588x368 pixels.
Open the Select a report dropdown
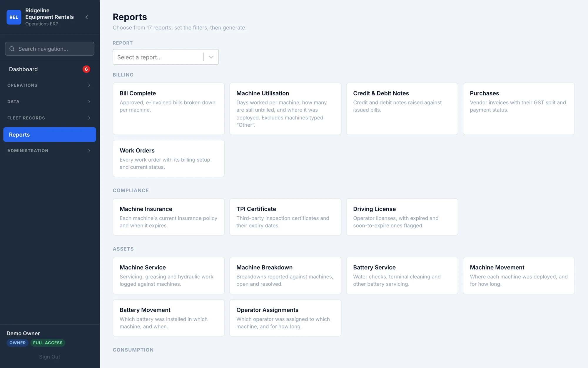[166, 57]
